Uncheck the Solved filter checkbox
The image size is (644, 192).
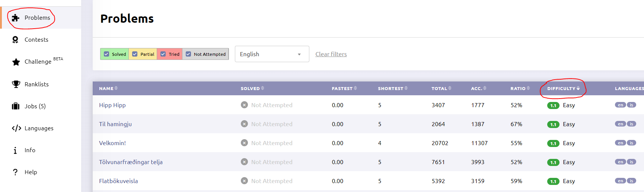pos(106,54)
